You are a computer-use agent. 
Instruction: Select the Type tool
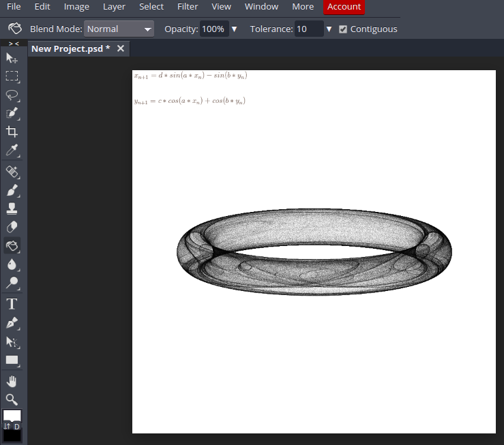click(x=12, y=304)
